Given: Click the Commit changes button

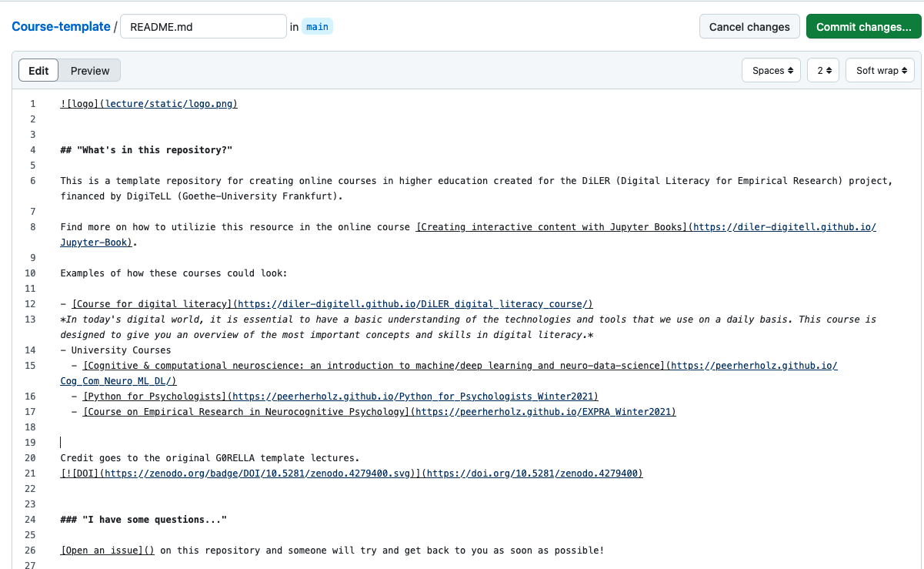Looking at the screenshot, I should tap(863, 26).
